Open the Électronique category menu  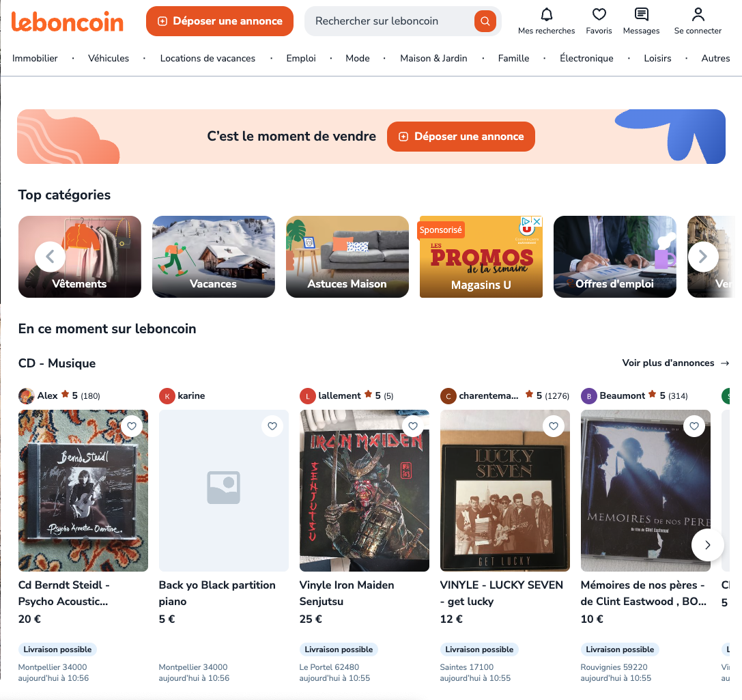coord(586,58)
